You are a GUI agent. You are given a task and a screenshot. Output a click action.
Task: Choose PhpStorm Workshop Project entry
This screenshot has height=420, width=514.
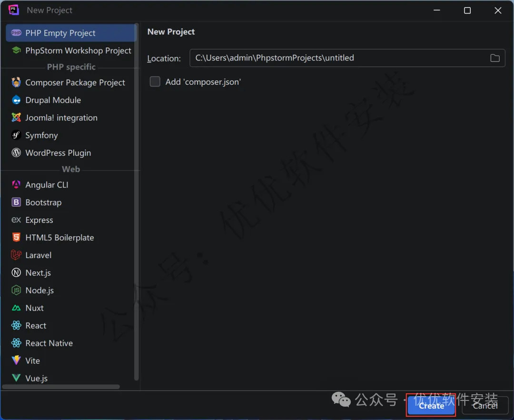tap(71, 50)
